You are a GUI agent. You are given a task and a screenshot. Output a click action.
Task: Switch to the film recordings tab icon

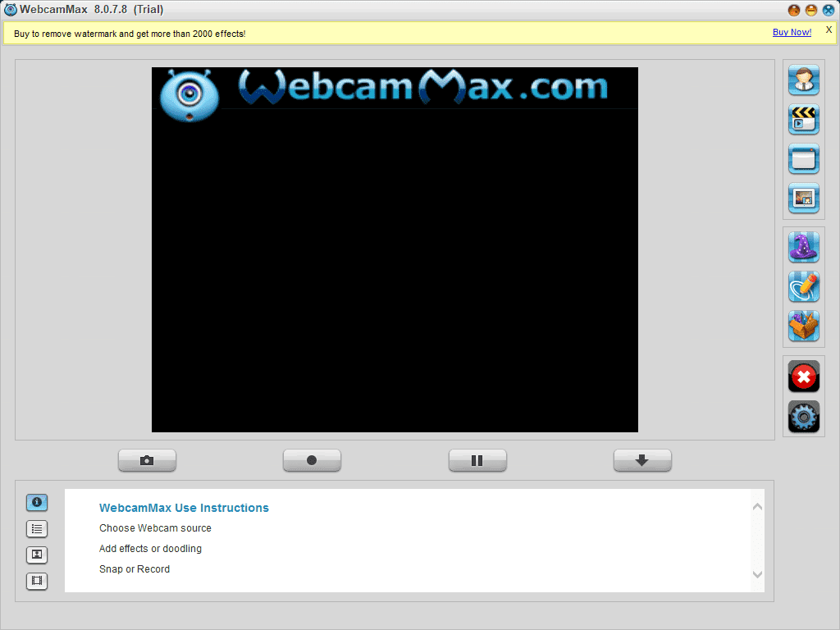point(37,581)
